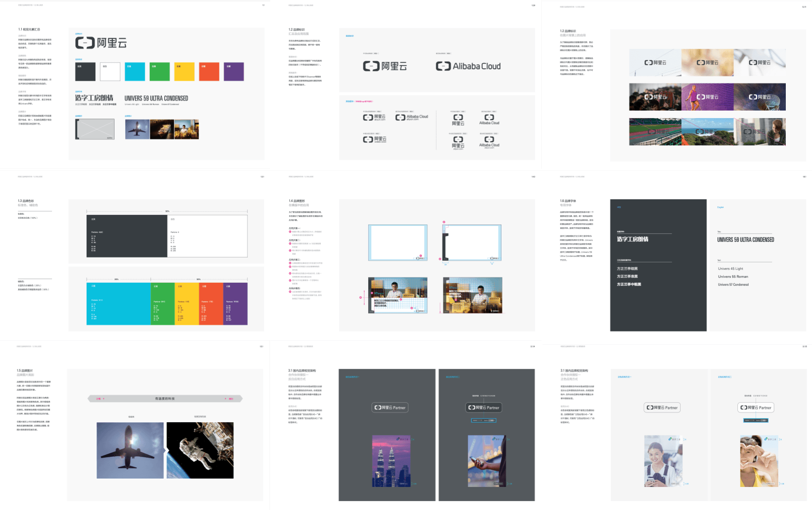This screenshot has height=510, width=812.
Task: Click 方正兰亭准黑 in dark panel
Action: pyautogui.click(x=627, y=277)
